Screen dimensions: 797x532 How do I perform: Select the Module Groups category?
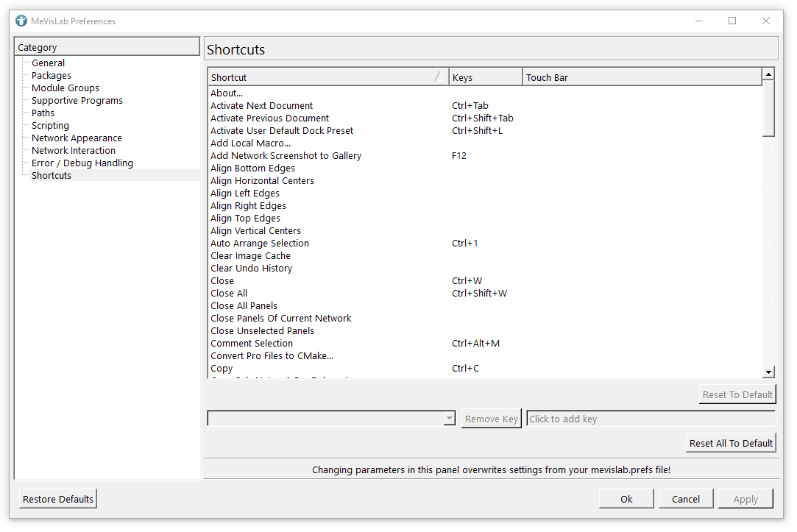65,88
